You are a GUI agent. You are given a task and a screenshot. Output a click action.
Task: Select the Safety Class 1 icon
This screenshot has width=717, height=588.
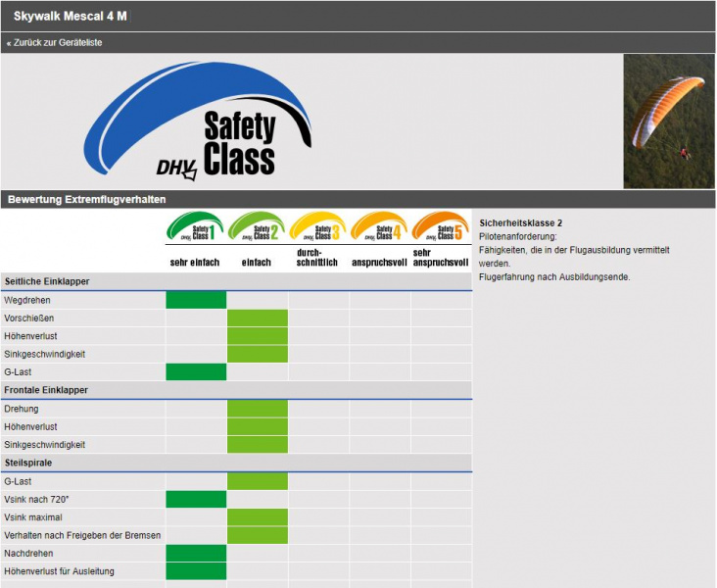coord(195,226)
